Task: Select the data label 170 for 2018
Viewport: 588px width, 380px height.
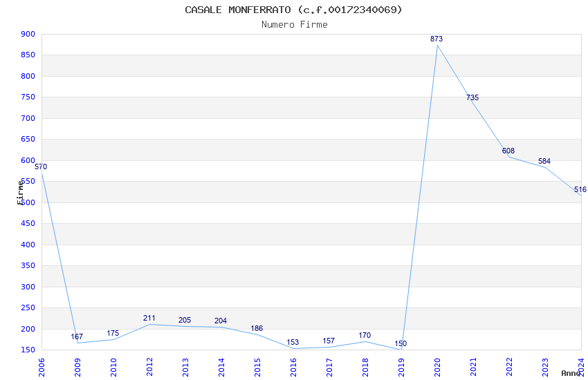Action: tap(365, 336)
